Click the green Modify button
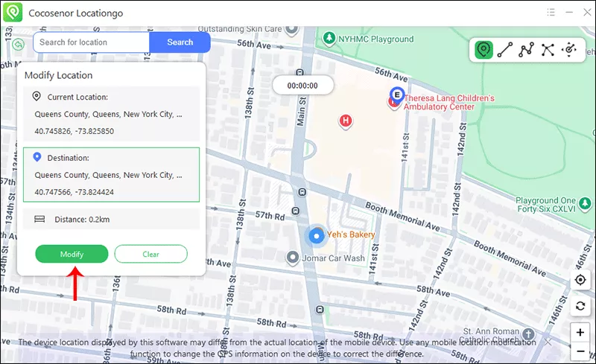The image size is (596, 364). (72, 254)
